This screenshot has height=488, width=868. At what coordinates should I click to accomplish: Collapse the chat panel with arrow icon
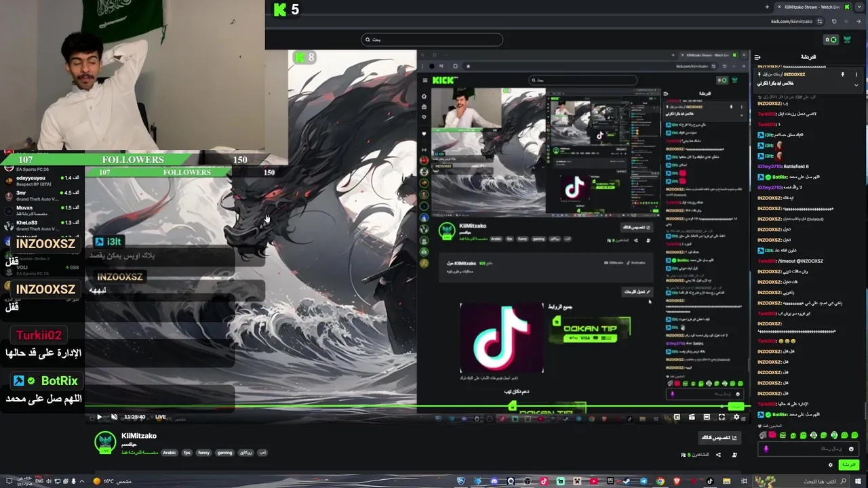(757, 57)
